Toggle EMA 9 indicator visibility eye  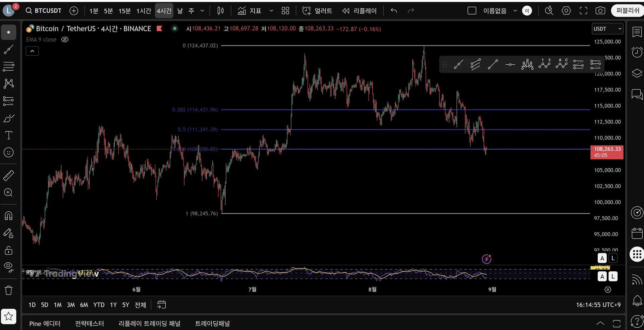click(65, 40)
